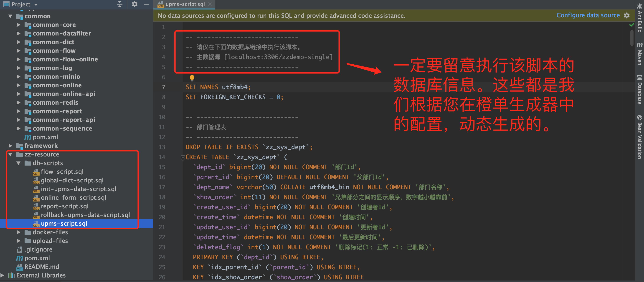Screen dimensions: 644x282
Task: Expand the common-redis module
Action: pos(18,102)
